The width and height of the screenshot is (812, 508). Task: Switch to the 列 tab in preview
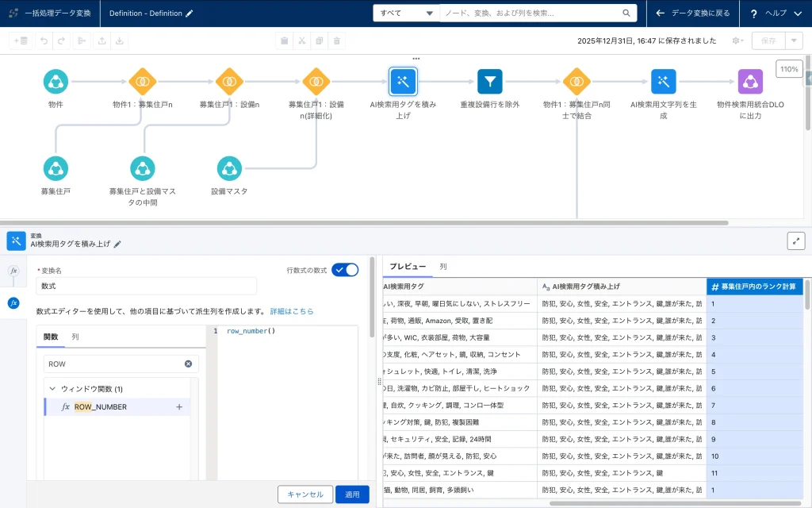[x=443, y=267]
